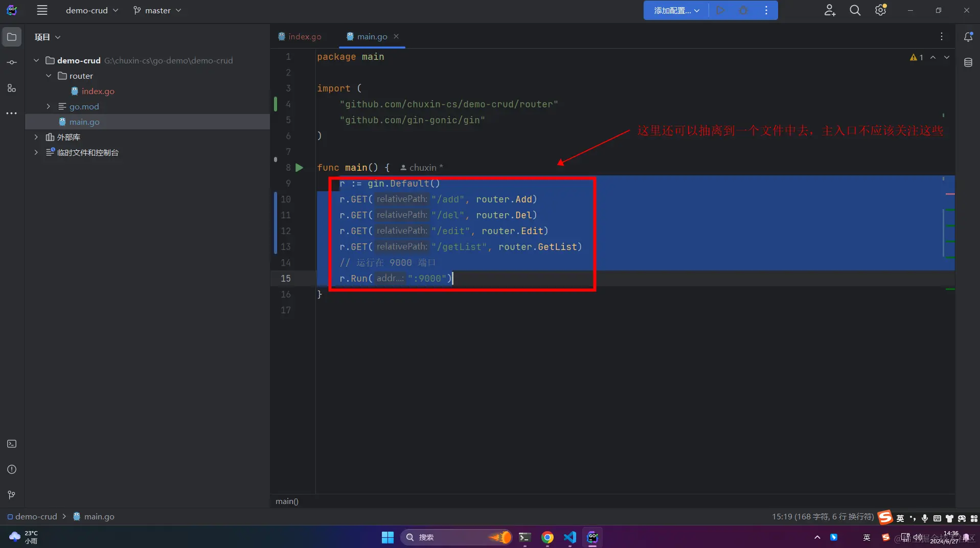The image size is (980, 548).
Task: Click the Run button in toolbar
Action: click(720, 10)
